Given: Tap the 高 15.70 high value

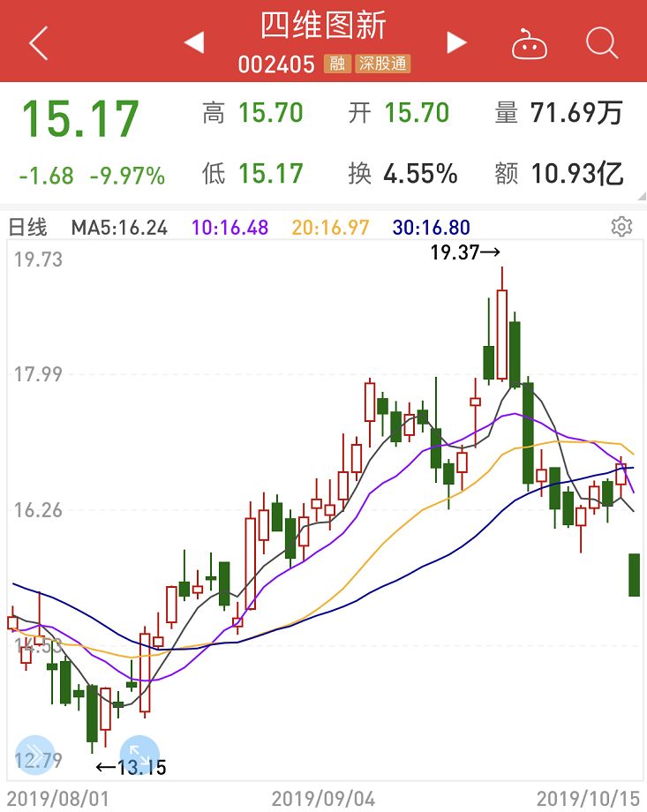Looking at the screenshot, I should click(252, 113).
